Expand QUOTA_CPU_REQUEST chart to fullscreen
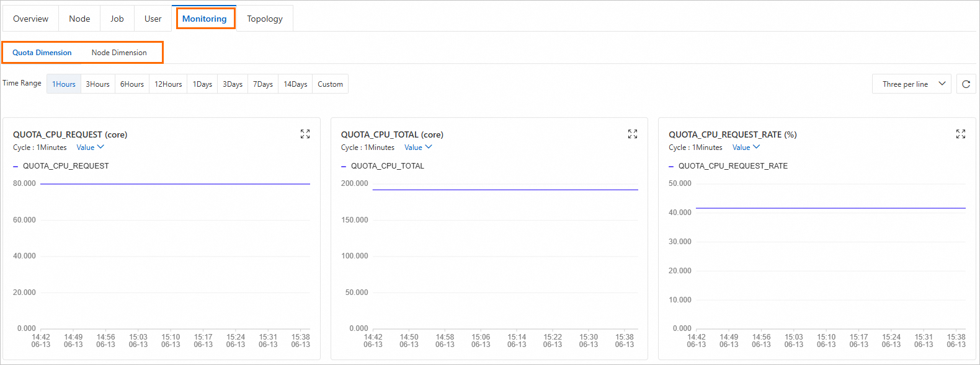This screenshot has height=365, width=980. pyautogui.click(x=305, y=134)
